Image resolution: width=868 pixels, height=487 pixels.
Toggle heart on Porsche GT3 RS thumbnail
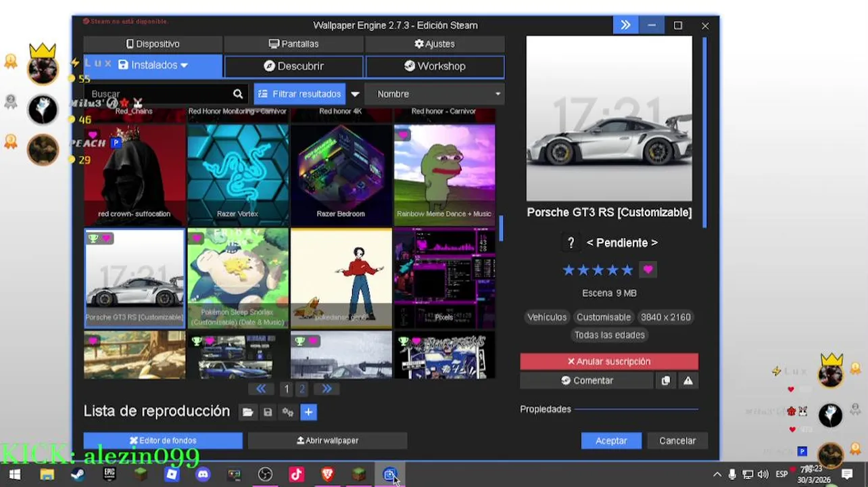click(x=107, y=238)
